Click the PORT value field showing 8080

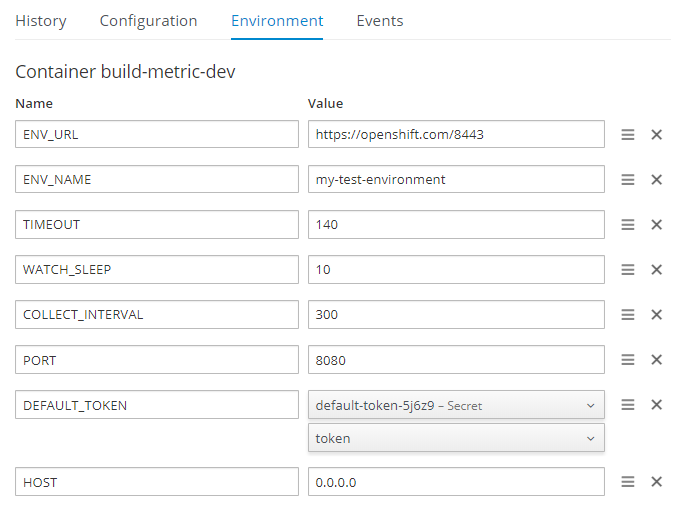tap(456, 360)
